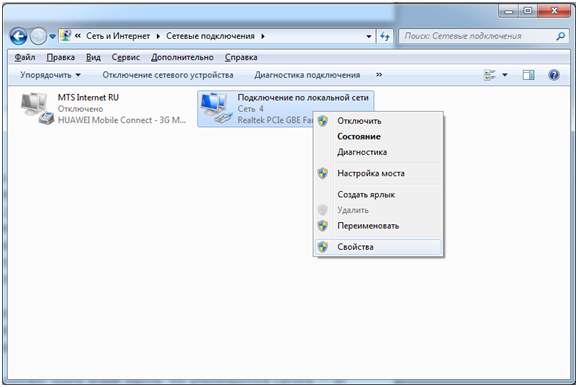Choose 'Состояние' in context menu
578x387 pixels.
[378, 137]
